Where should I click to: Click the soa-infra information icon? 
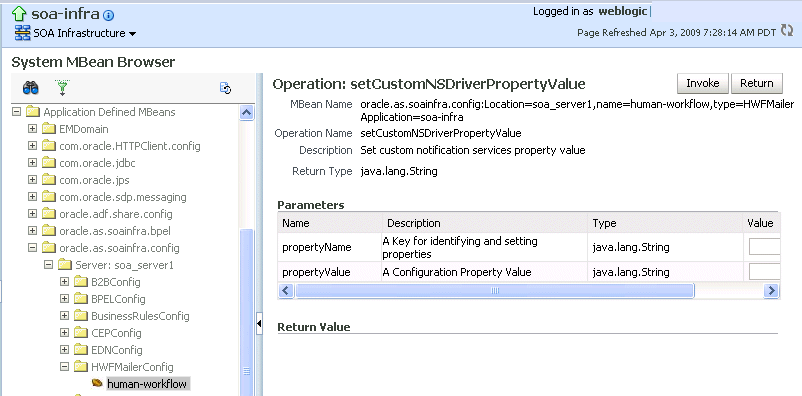point(108,15)
